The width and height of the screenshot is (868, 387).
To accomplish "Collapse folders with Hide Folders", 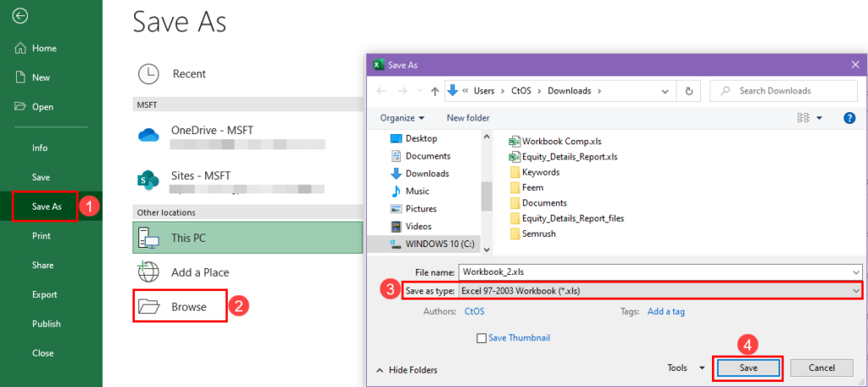I will click(406, 370).
